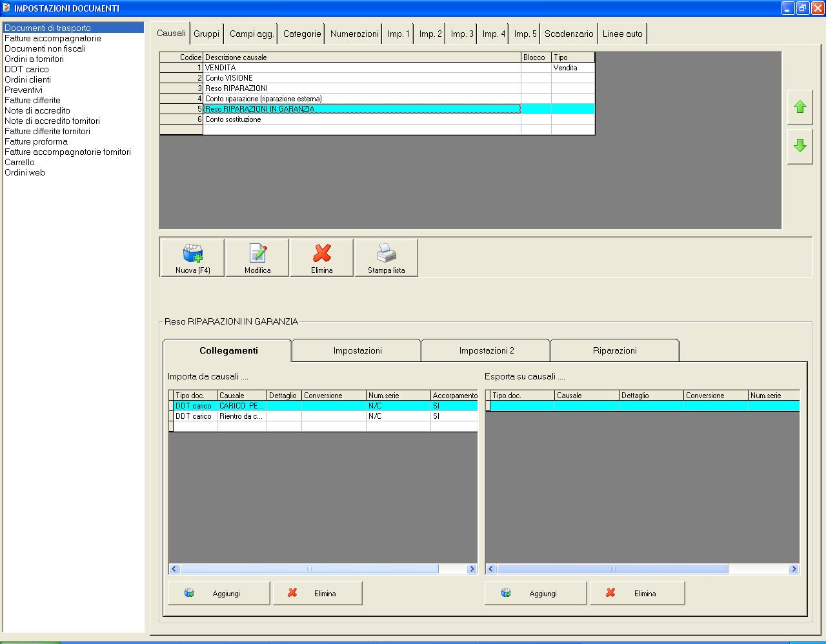This screenshot has width=826, height=644.
Task: Open the Impostazioni 2 sub-tab
Action: [486, 350]
